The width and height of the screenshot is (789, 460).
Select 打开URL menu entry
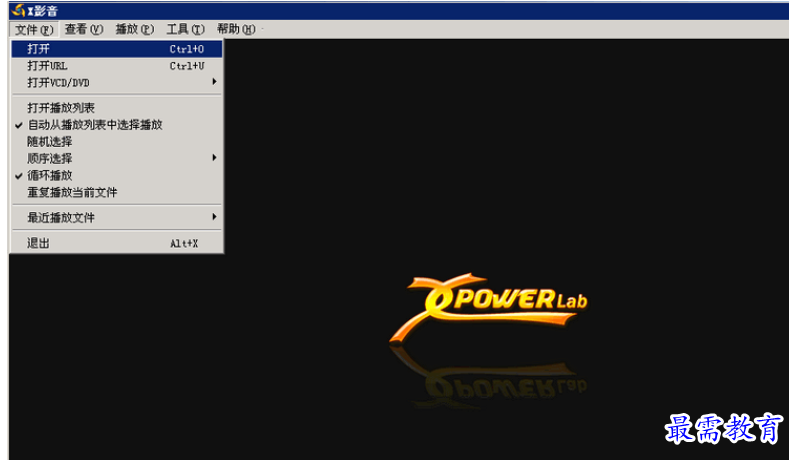point(117,66)
